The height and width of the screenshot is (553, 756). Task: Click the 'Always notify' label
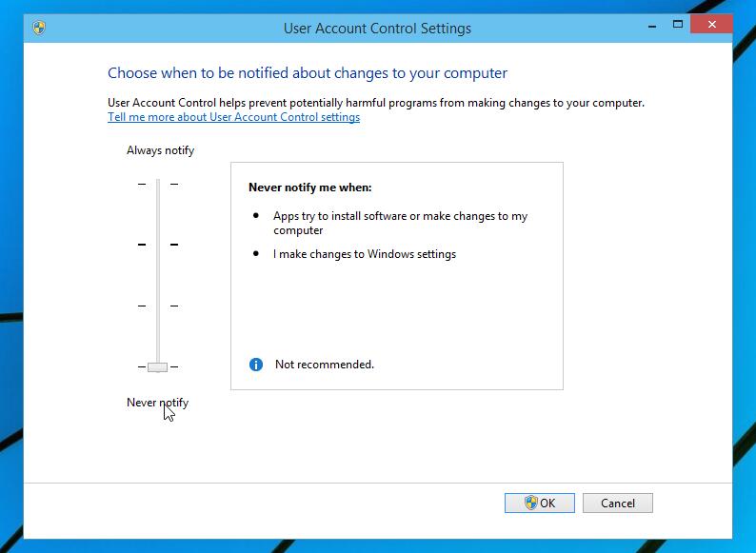point(160,150)
